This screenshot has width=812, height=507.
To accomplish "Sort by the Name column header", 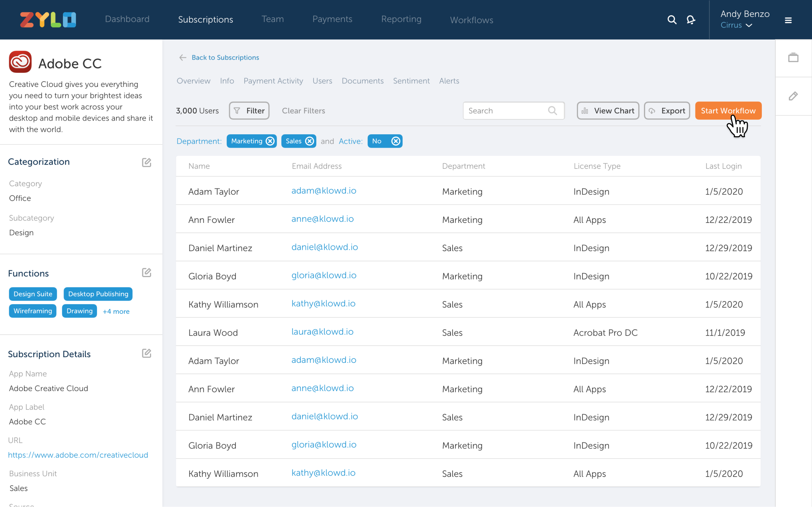I will tap(199, 166).
